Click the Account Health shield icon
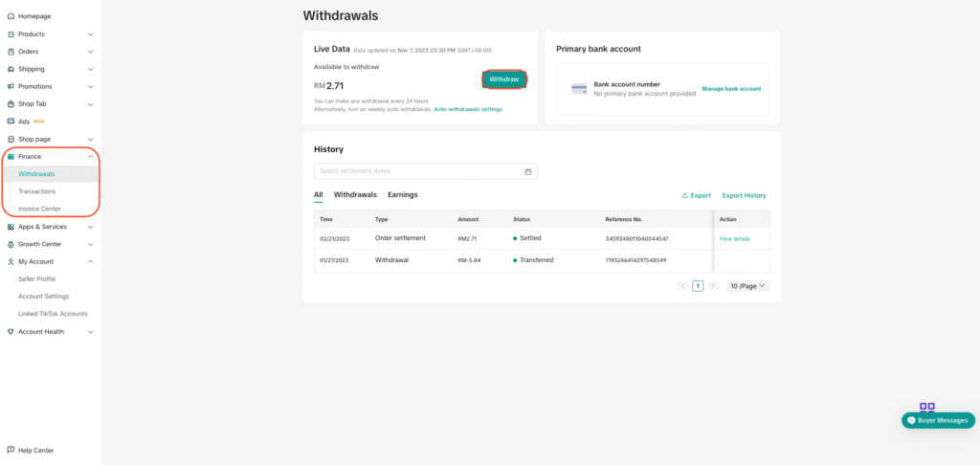Screen dimensions: 980x465 tap(11, 332)
